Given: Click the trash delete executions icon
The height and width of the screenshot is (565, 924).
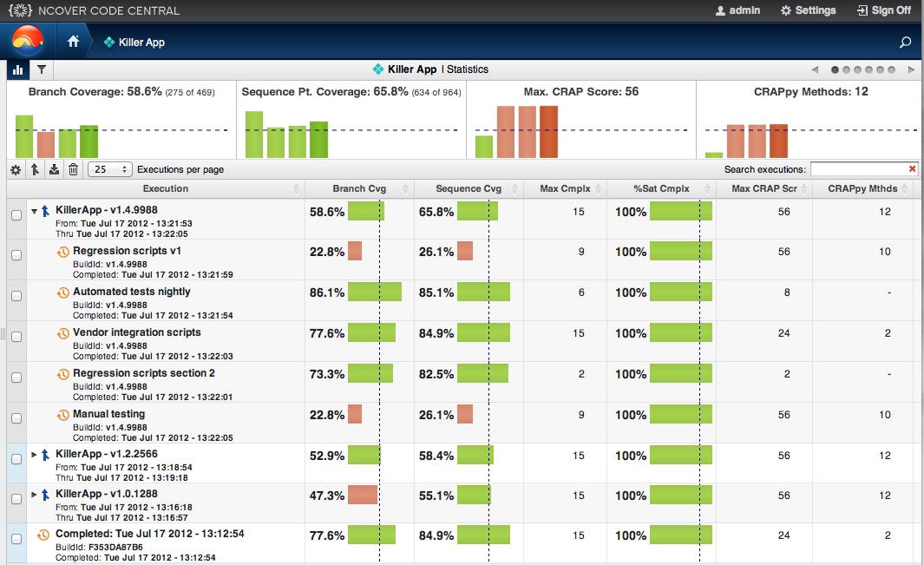Looking at the screenshot, I should [73, 170].
